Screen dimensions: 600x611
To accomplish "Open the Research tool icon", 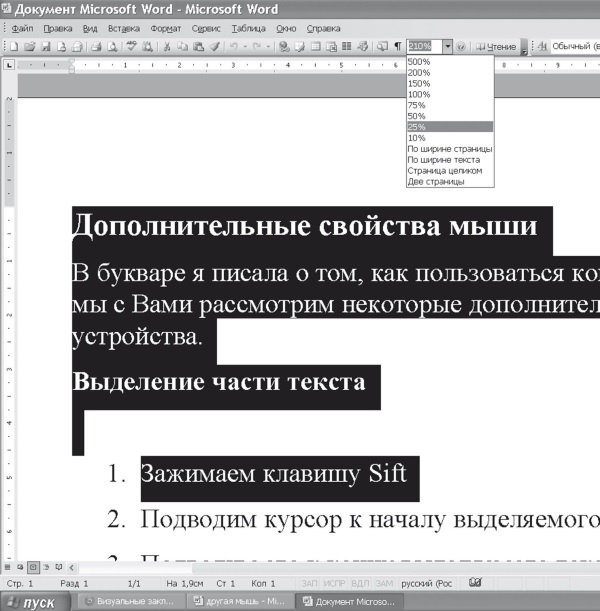I will [147, 47].
